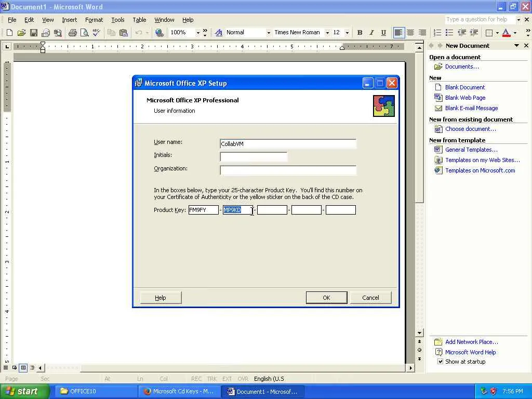Create a new blank document from toolbar
532x399 pixels.
[9, 33]
